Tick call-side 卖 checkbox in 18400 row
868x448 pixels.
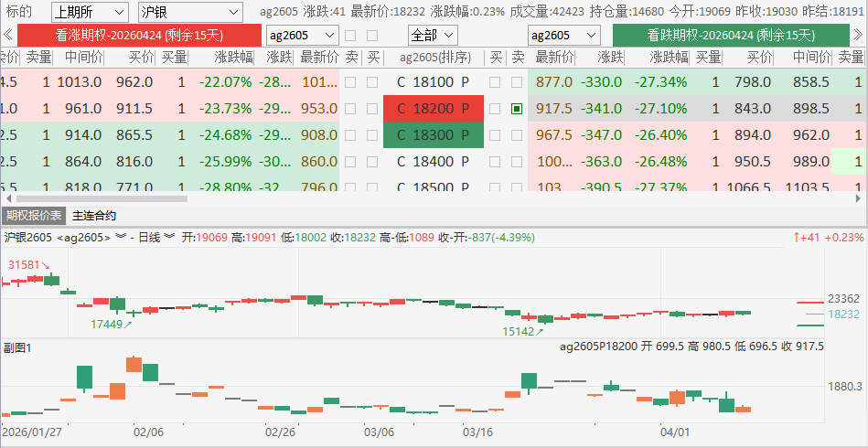click(350, 162)
